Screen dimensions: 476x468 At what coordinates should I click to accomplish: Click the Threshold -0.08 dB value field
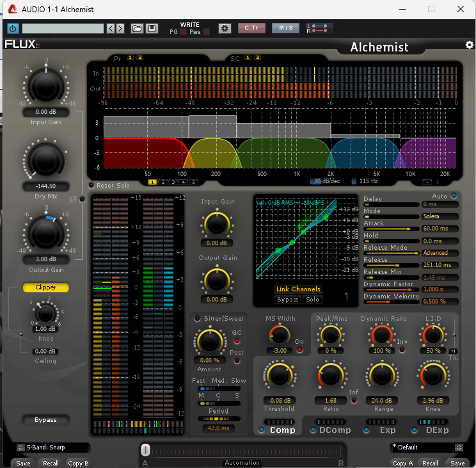point(280,401)
